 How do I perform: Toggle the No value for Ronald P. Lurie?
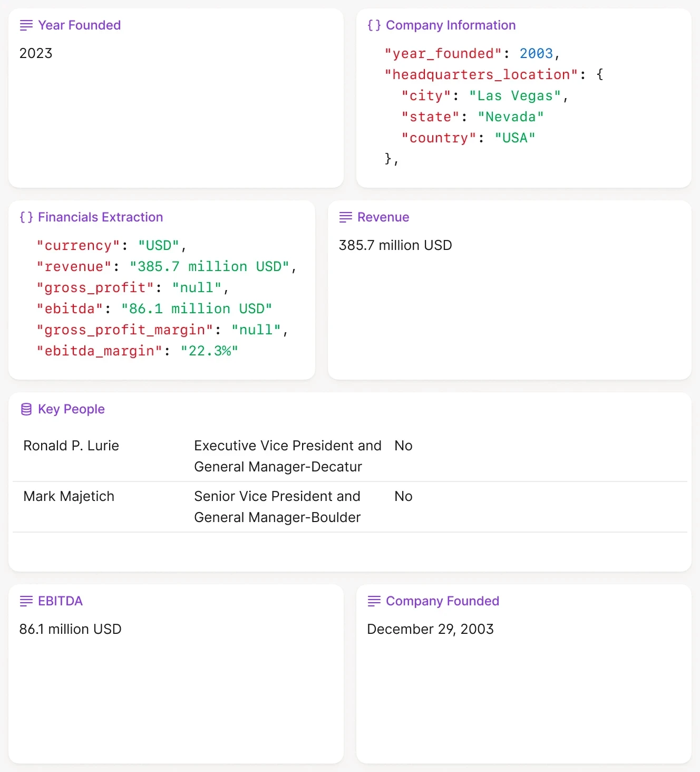[x=403, y=446]
